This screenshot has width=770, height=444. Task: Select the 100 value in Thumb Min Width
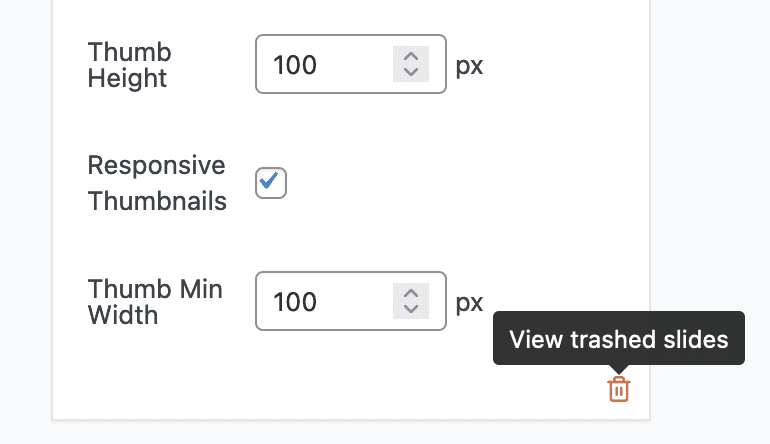click(x=295, y=302)
